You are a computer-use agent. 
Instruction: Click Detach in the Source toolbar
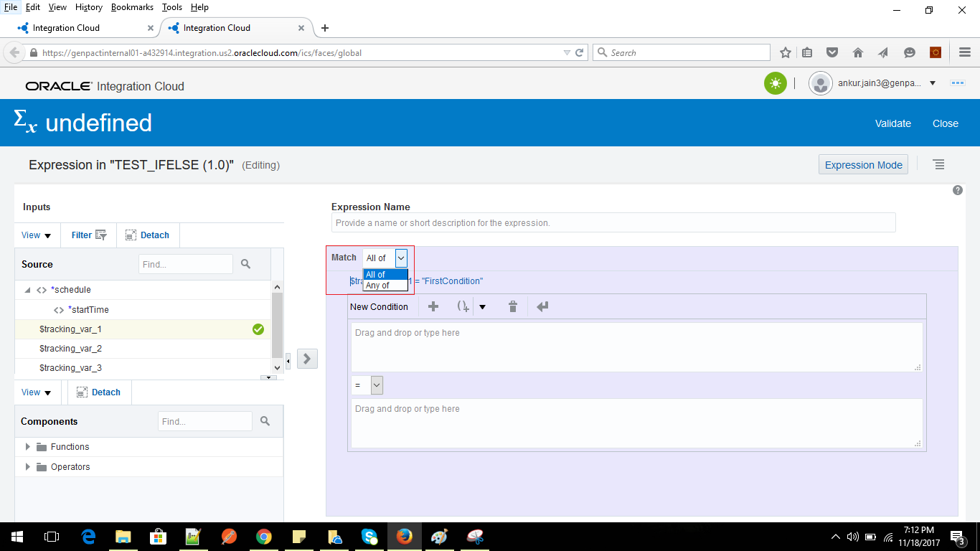pos(148,235)
